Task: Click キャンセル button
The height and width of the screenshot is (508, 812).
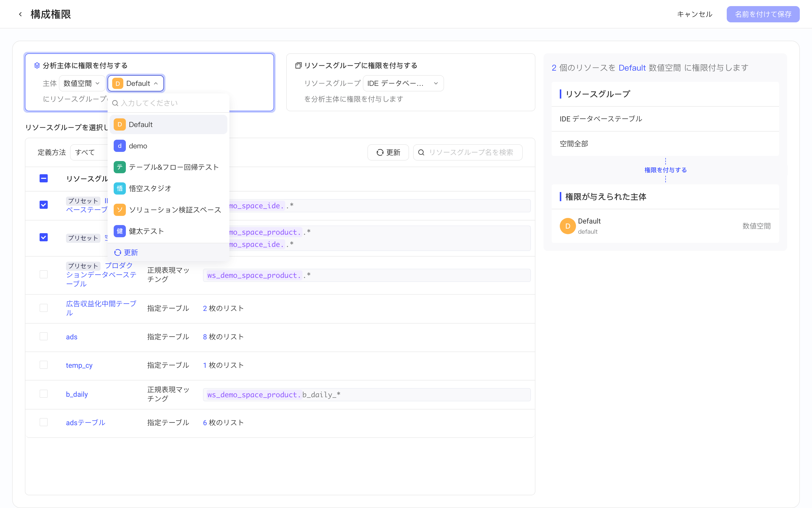Action: 695,14
